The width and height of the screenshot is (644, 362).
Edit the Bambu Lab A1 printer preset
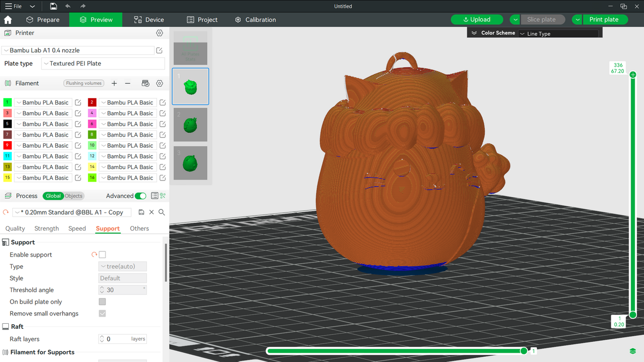(x=159, y=50)
